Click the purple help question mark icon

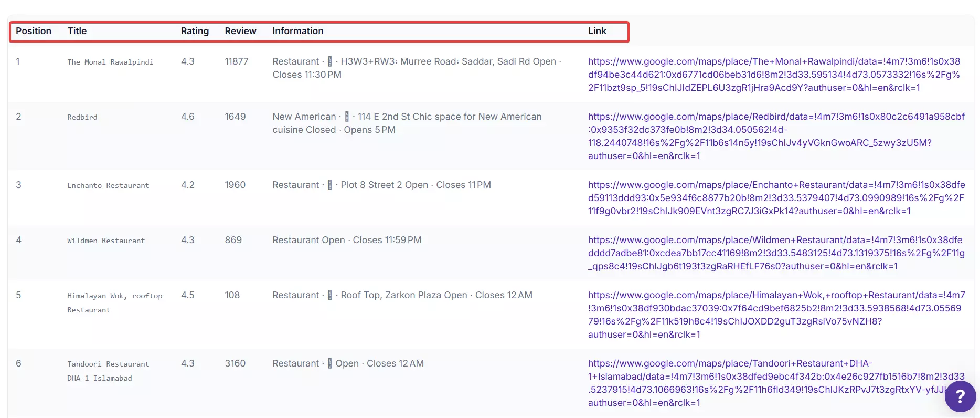click(x=960, y=396)
